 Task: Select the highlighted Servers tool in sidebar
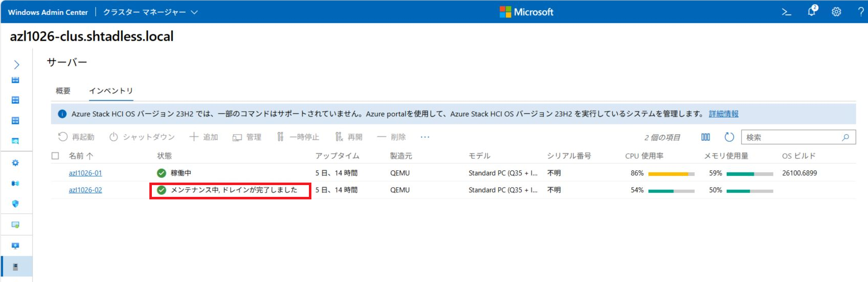15,267
